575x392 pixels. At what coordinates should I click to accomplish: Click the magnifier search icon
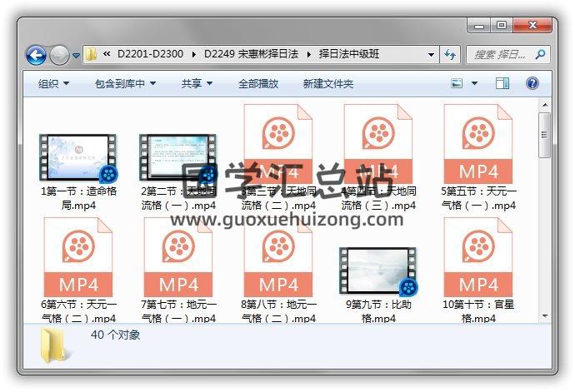coord(541,55)
